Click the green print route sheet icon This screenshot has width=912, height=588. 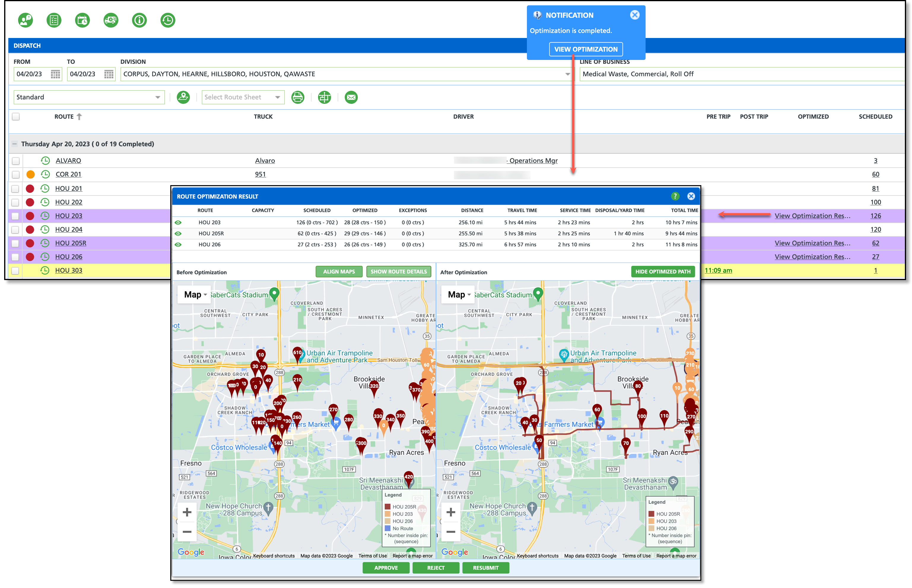pyautogui.click(x=297, y=97)
